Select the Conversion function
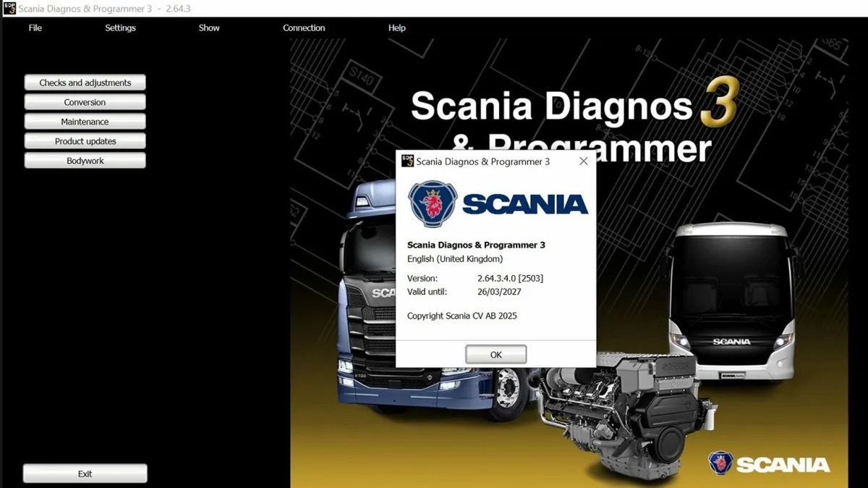The width and height of the screenshot is (868, 488). 85,101
